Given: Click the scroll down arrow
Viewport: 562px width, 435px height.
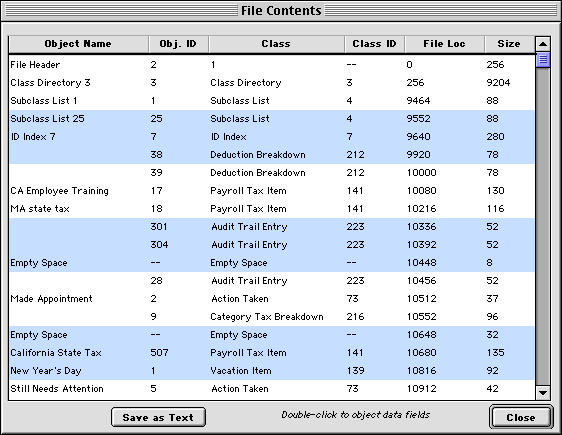Looking at the screenshot, I should click(543, 393).
